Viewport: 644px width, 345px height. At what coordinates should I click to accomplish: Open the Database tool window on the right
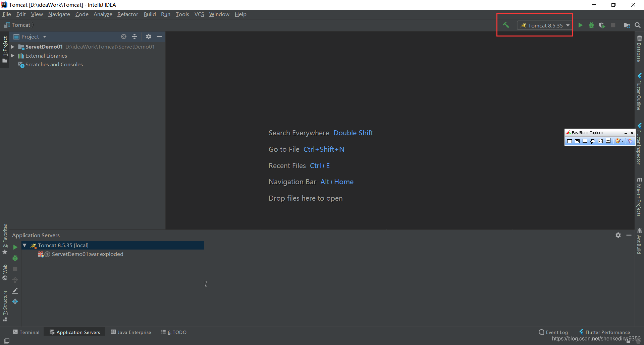[x=639, y=49]
